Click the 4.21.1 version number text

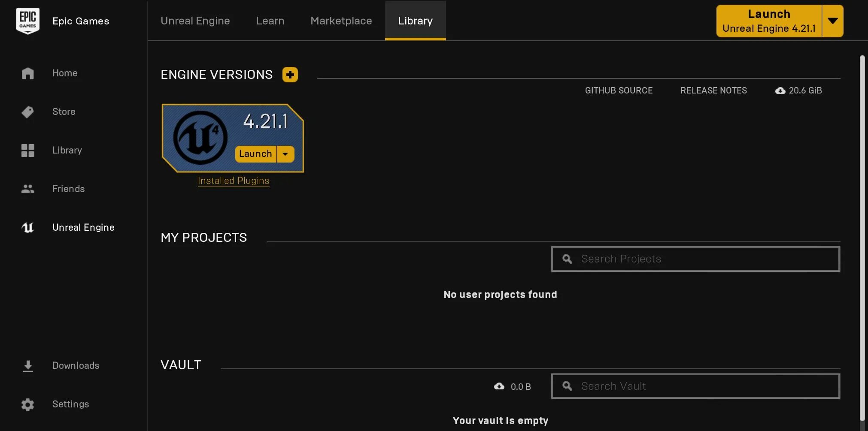click(266, 121)
